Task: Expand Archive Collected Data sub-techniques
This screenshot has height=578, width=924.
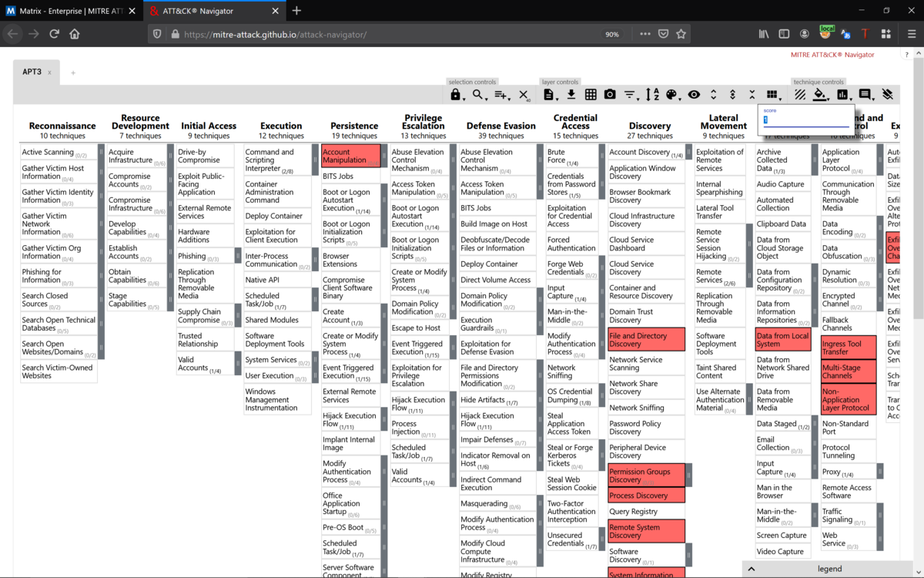Action: (x=814, y=160)
